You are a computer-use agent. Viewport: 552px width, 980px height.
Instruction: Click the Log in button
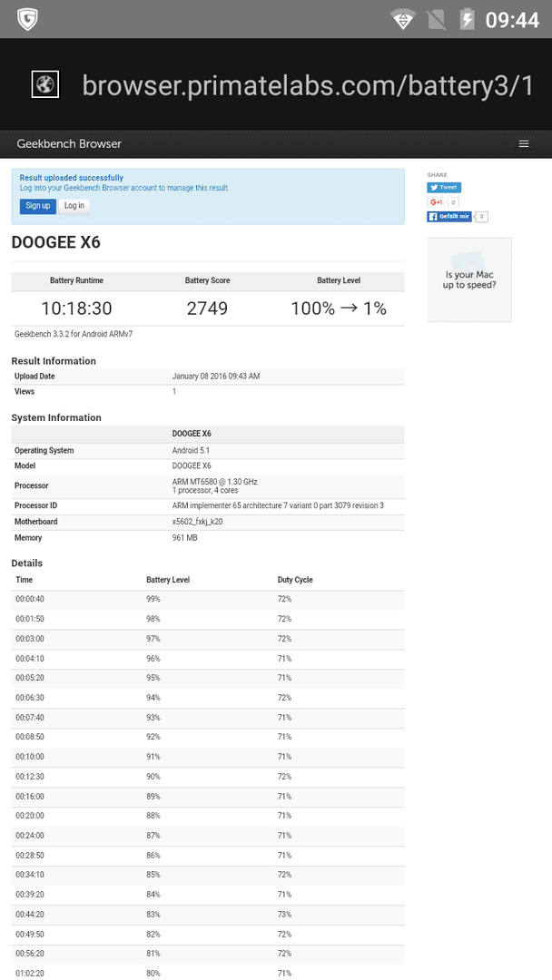(x=74, y=206)
